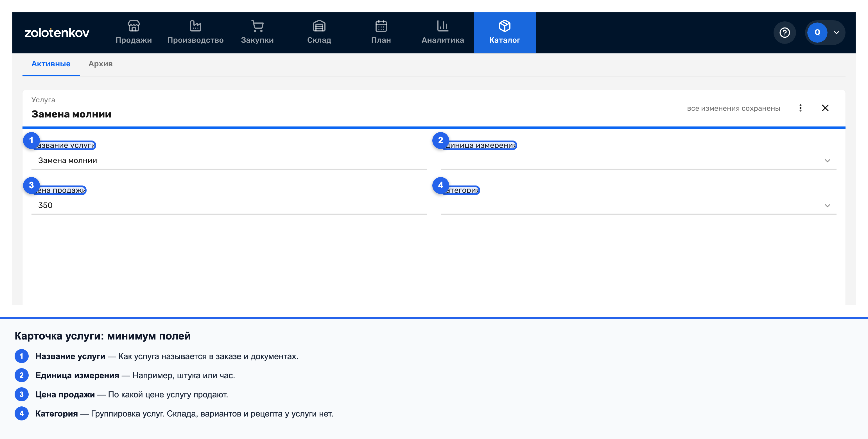868x439 pixels.
Task: Open the План calendar section
Action: click(x=381, y=32)
